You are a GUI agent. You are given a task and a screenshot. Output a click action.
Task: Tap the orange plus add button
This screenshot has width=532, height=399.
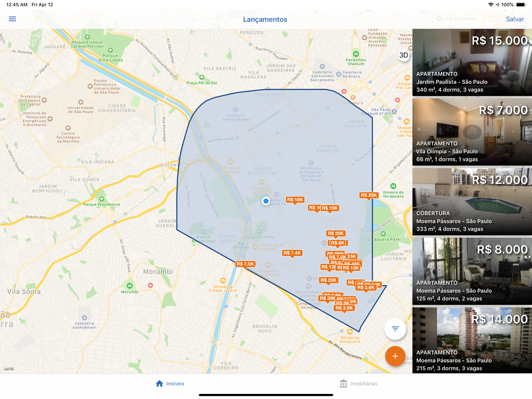pos(395,356)
